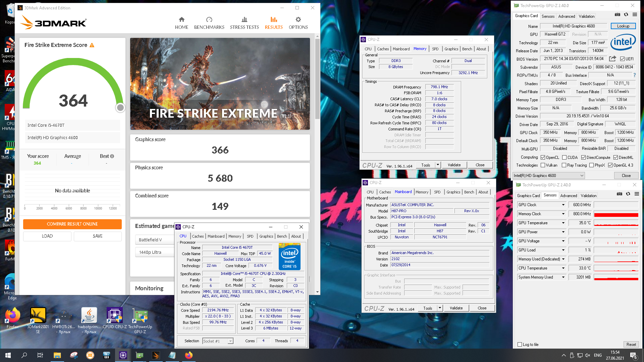The width and height of the screenshot is (644, 362).
Task: Open CPUID CPU-Z desktop shortcut
Action: pyautogui.click(x=115, y=318)
